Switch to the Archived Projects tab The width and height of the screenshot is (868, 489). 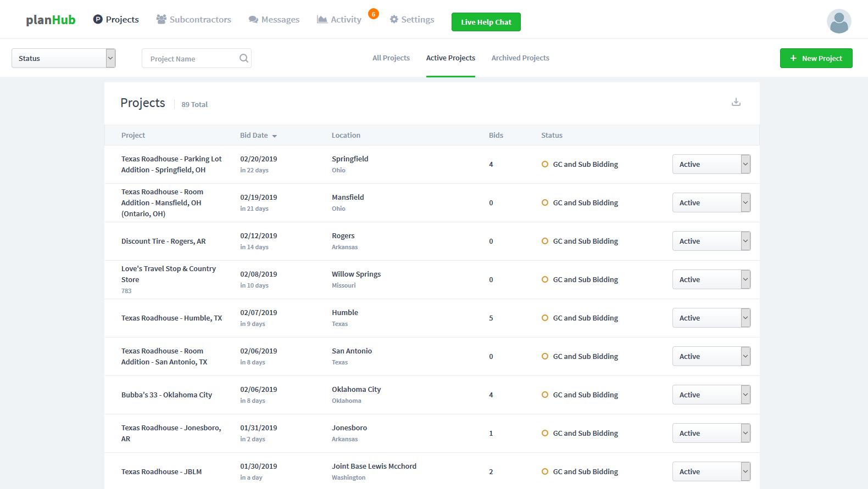point(520,58)
